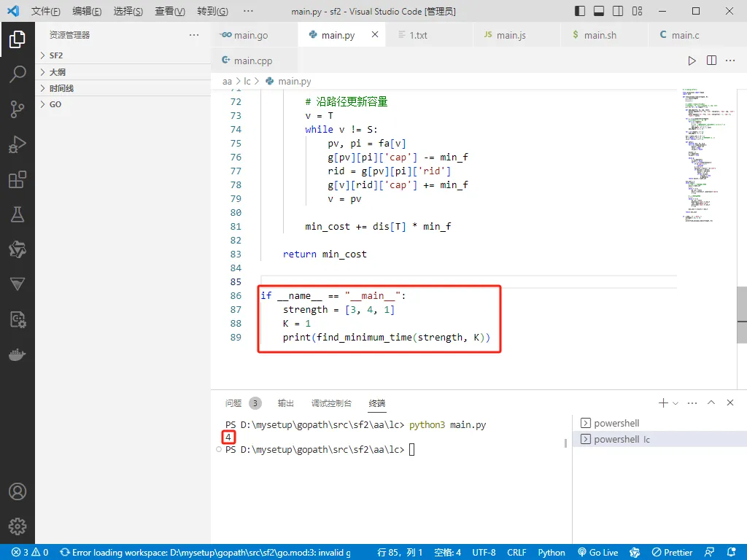Image resolution: width=747 pixels, height=560 pixels.
Task: Click errors and warnings status indicator
Action: coord(30,553)
